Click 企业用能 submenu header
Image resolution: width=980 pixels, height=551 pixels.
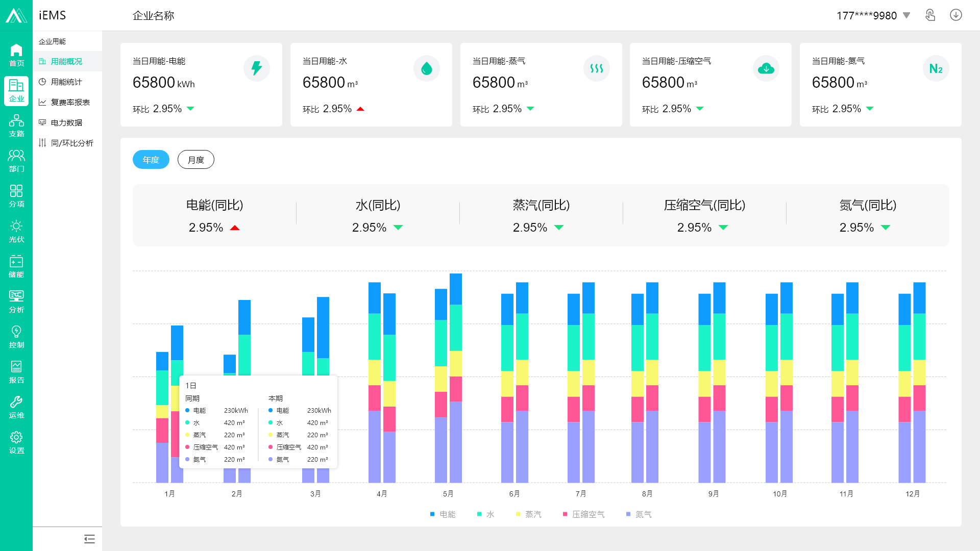52,41
